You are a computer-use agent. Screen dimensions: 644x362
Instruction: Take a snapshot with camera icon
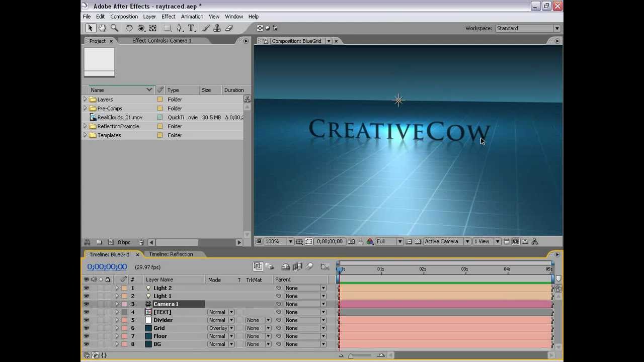click(x=351, y=241)
